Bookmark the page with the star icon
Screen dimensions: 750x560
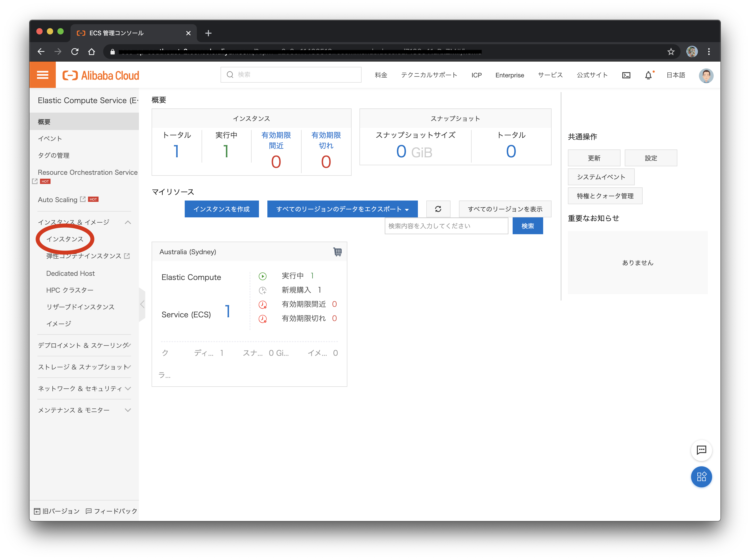[671, 52]
